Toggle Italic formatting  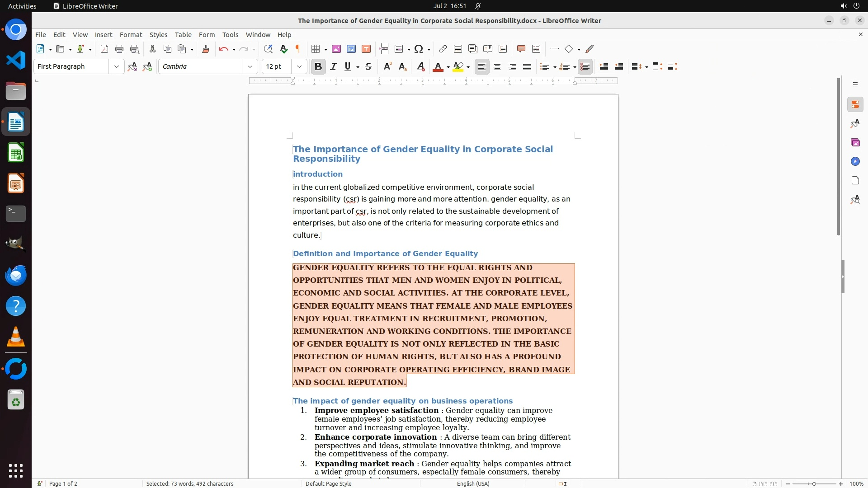click(x=334, y=67)
